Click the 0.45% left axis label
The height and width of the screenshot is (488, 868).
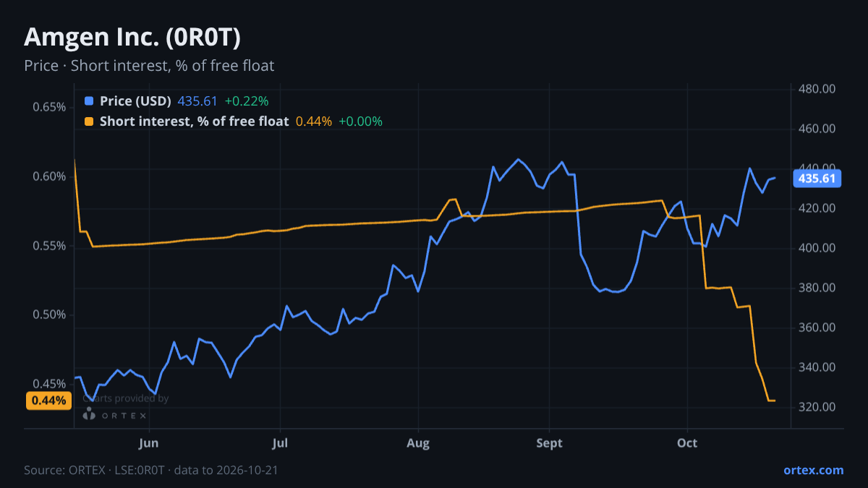click(x=49, y=384)
